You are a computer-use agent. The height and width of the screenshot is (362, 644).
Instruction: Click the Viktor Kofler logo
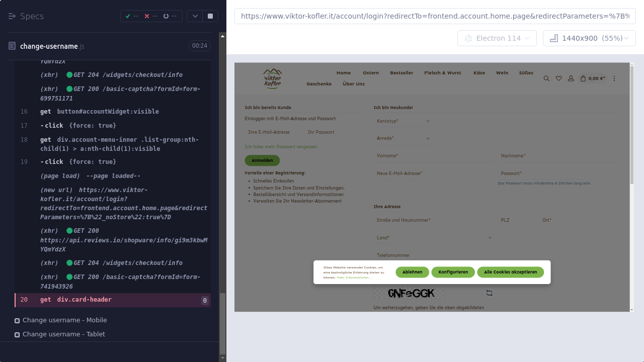pyautogui.click(x=272, y=78)
